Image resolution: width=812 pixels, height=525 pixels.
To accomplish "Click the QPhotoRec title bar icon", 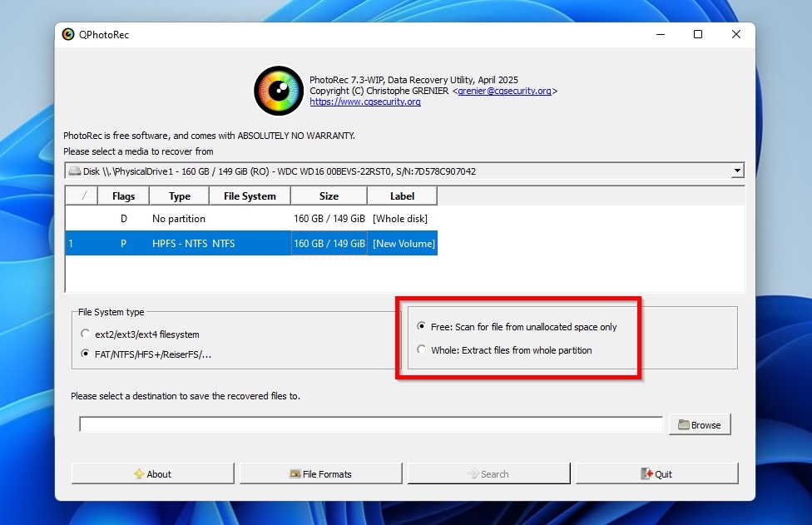I will 69,34.
